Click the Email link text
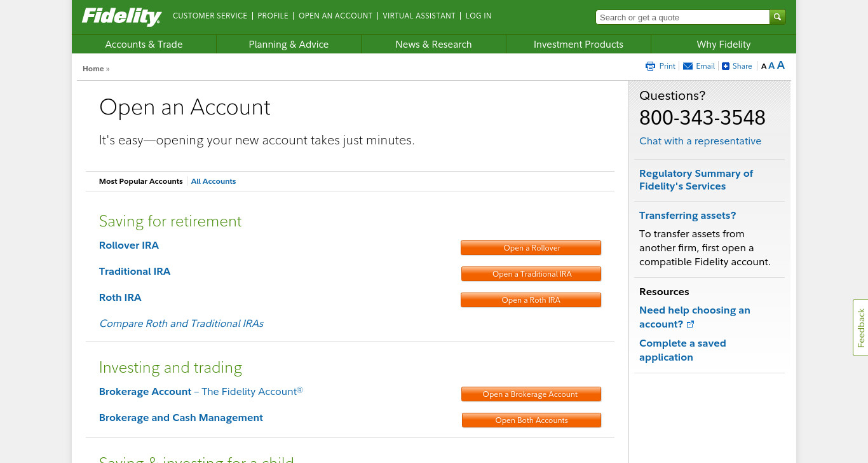This screenshot has width=868, height=463. (x=705, y=66)
